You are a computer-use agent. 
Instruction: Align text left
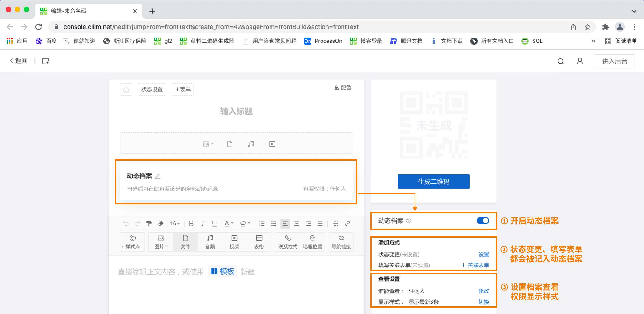(285, 223)
